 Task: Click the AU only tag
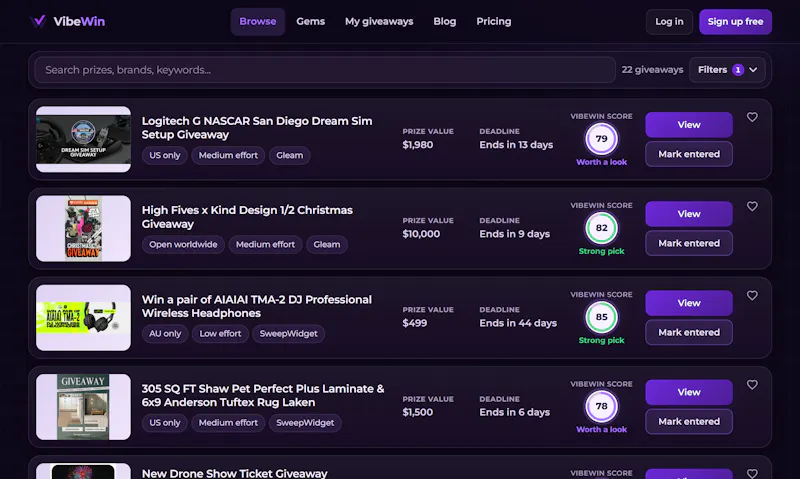pyautogui.click(x=165, y=334)
